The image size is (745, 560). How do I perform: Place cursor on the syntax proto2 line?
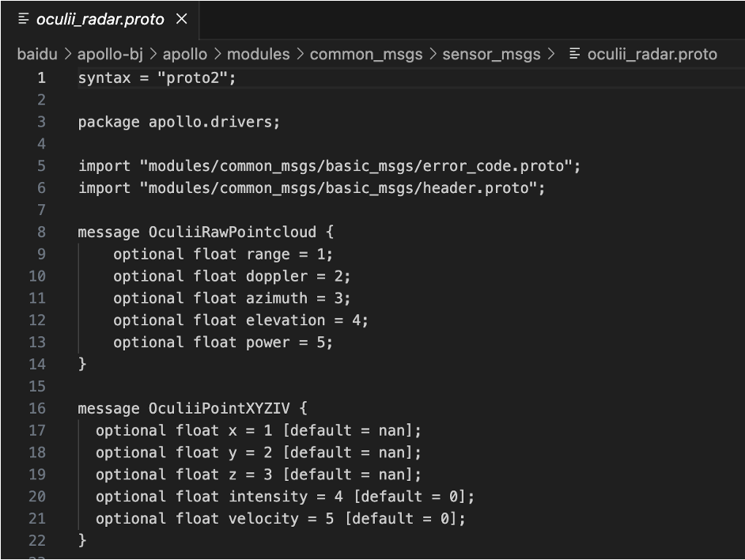(x=157, y=78)
